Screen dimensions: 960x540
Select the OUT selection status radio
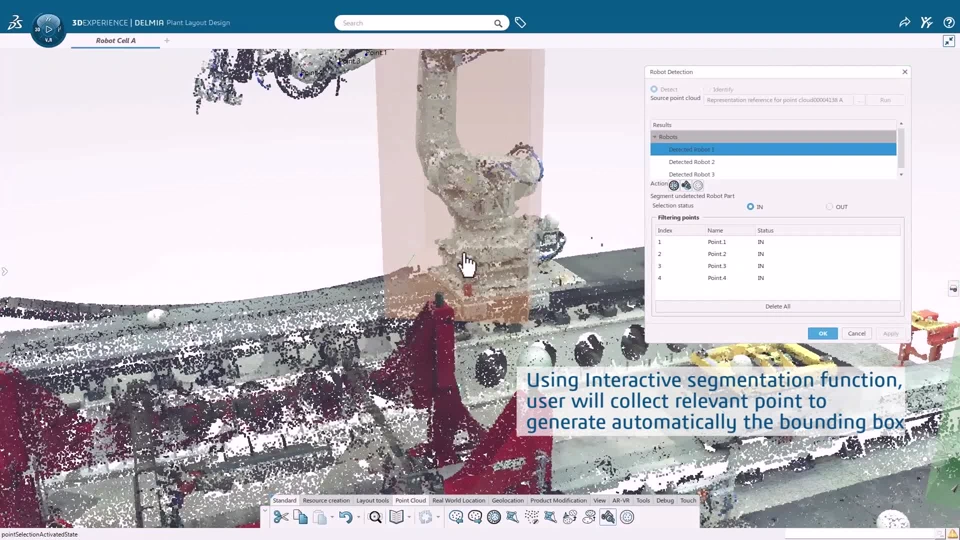[829, 207]
